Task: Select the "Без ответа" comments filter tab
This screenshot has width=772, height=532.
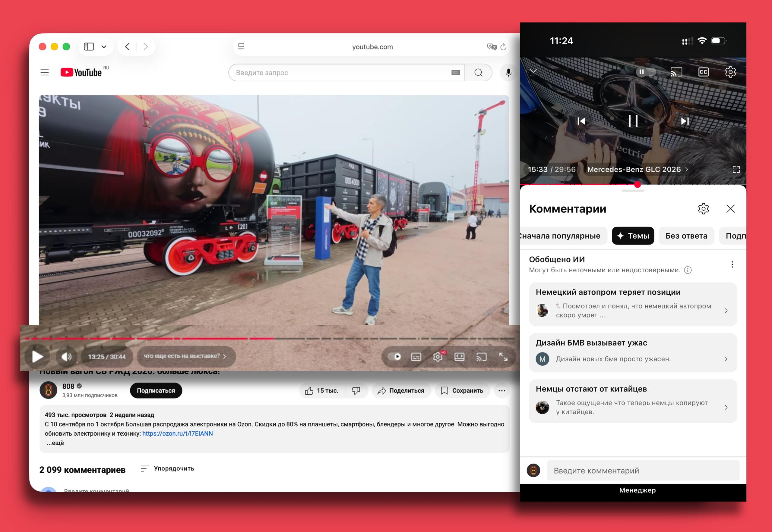Action: click(x=686, y=236)
